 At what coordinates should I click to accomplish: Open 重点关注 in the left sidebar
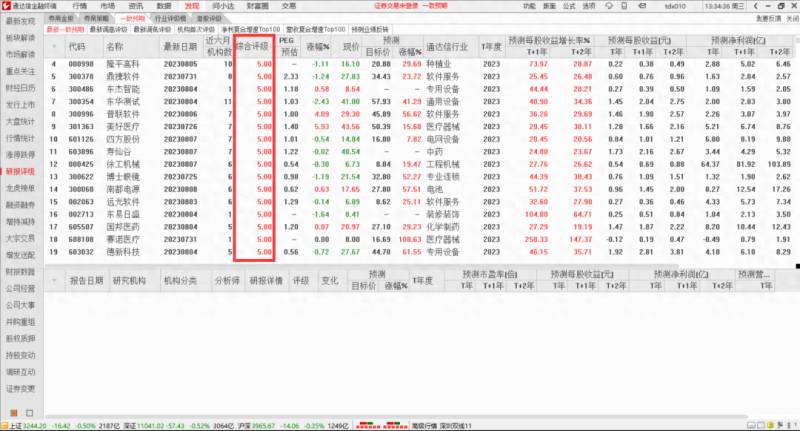(x=20, y=71)
